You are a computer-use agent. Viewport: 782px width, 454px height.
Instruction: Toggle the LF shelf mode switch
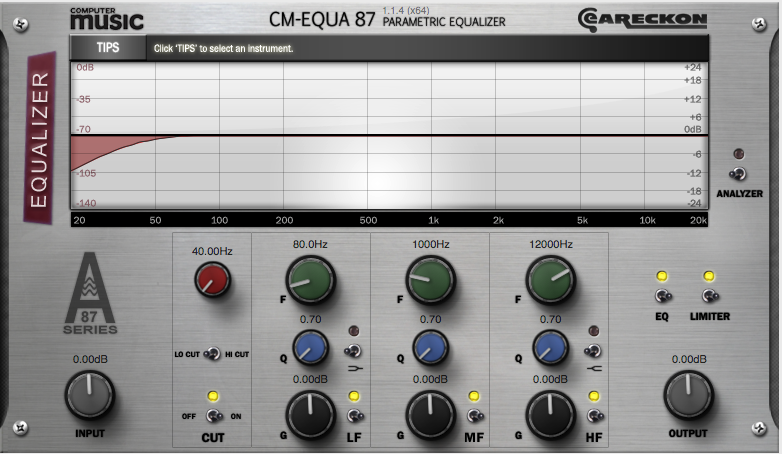point(353,351)
